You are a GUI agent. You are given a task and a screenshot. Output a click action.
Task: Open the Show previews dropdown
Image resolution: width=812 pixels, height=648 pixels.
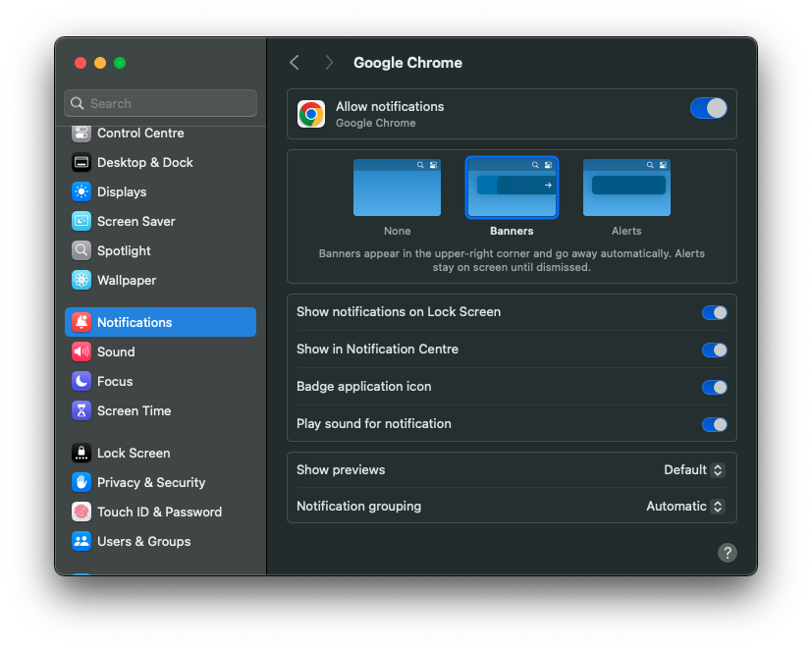pos(694,469)
